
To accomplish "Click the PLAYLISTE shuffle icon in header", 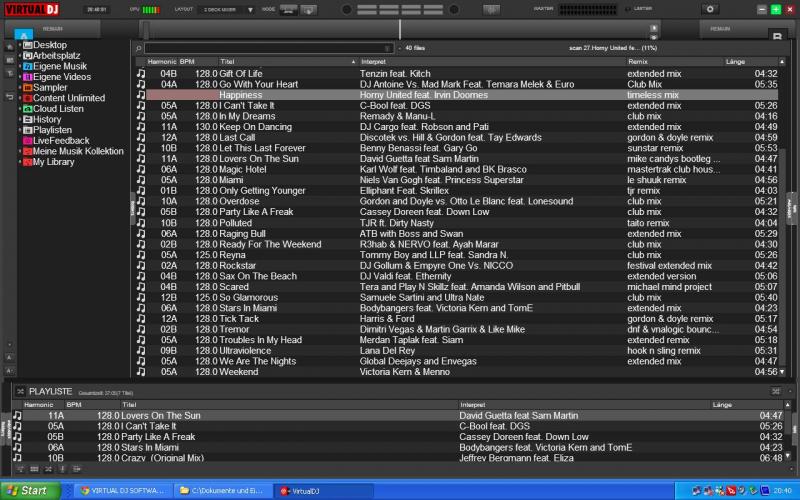I will pos(20,391).
